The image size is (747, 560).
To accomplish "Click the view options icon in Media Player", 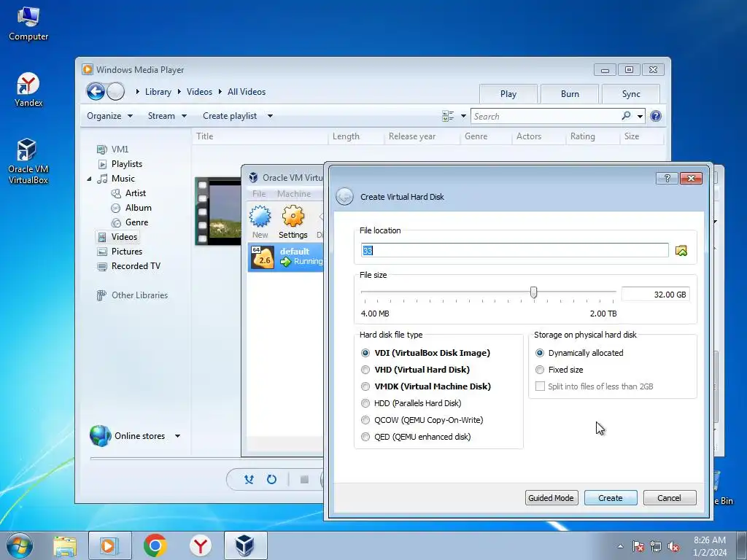I will point(448,116).
